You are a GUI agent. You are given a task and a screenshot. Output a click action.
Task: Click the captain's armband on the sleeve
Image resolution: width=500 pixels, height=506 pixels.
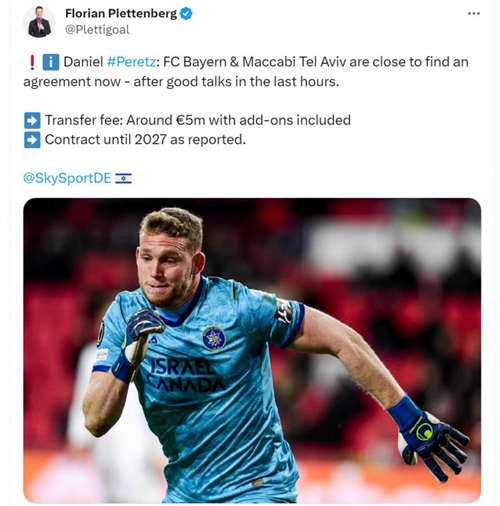[284, 311]
